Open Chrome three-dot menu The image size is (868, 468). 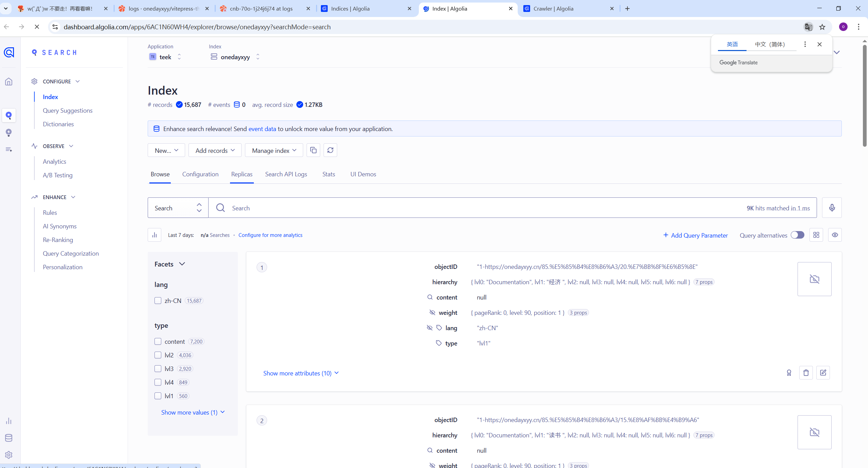[x=858, y=27]
